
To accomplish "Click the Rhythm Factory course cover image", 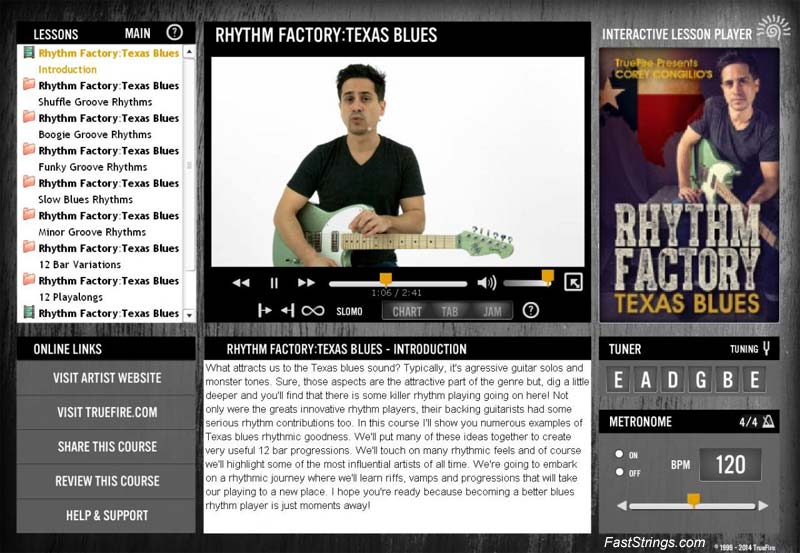I will (x=689, y=185).
